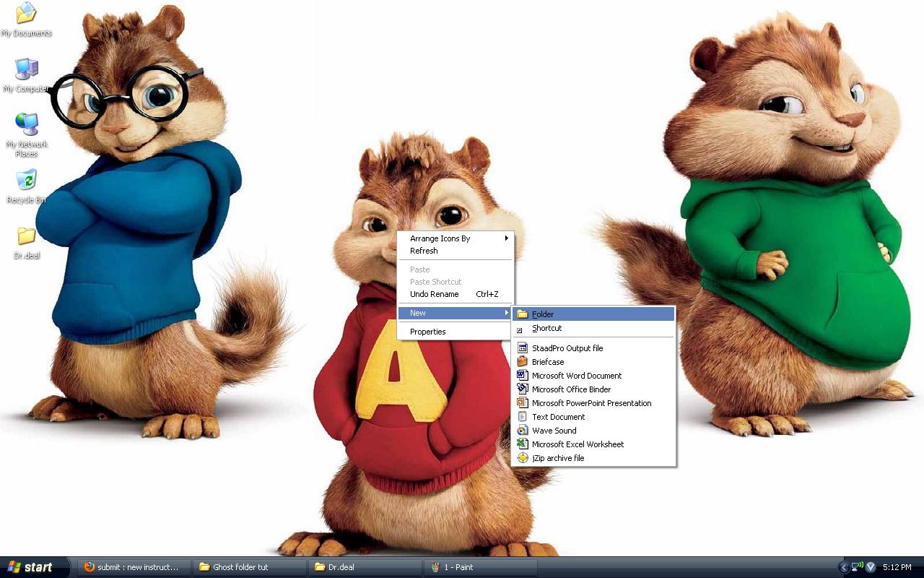Click the V tray icon
The image size is (924, 578).
(x=870, y=567)
